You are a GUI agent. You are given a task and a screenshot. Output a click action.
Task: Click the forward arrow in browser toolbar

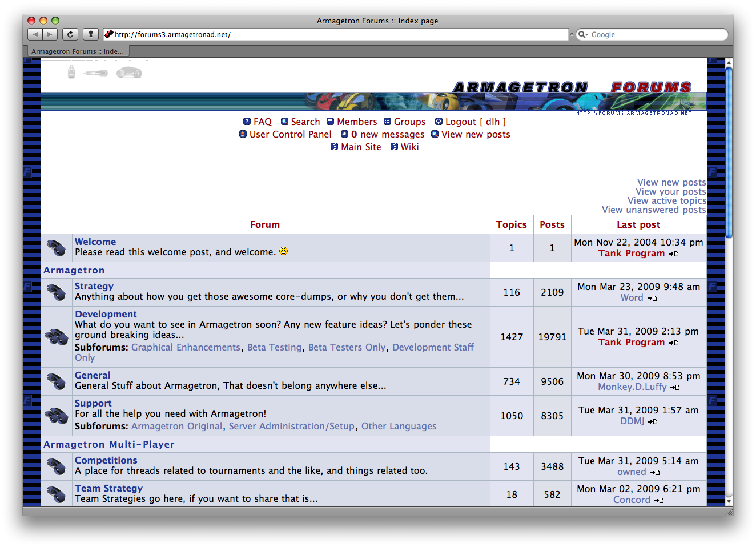[x=50, y=34]
